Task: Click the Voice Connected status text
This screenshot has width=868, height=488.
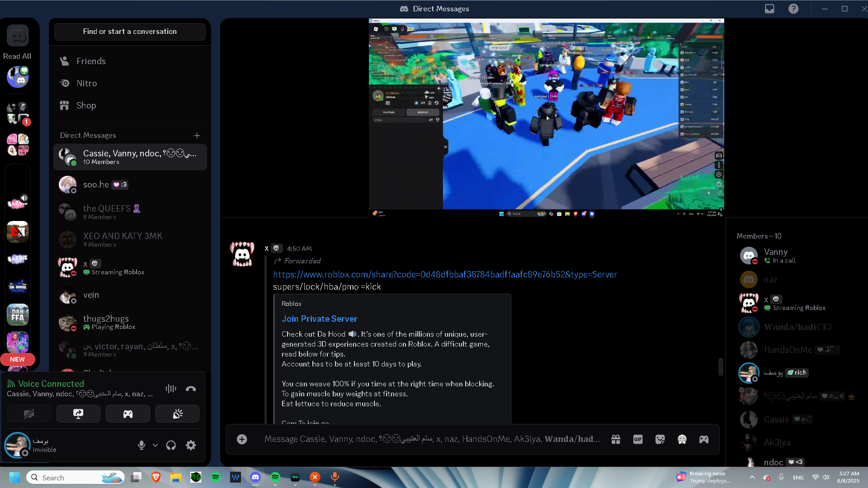Action: coord(51,384)
